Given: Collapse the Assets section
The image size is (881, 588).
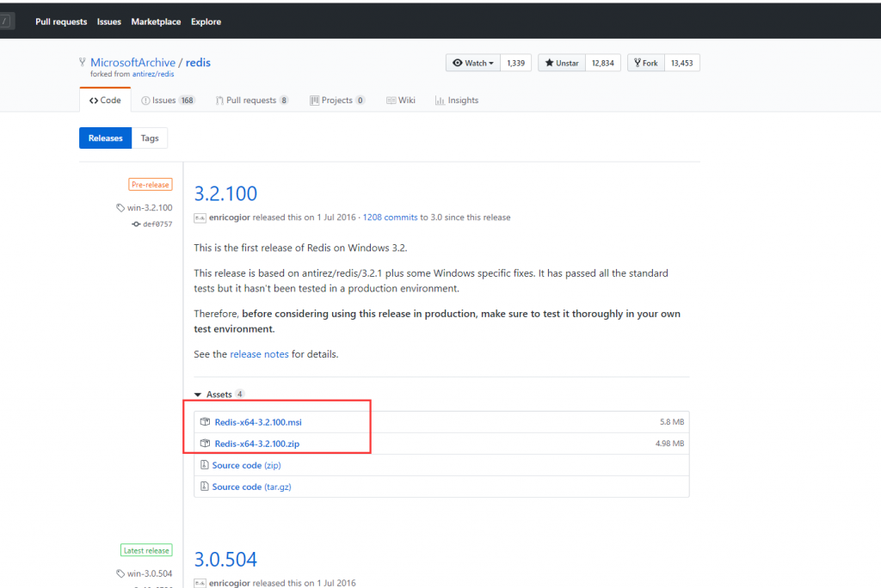Looking at the screenshot, I should 213,395.
